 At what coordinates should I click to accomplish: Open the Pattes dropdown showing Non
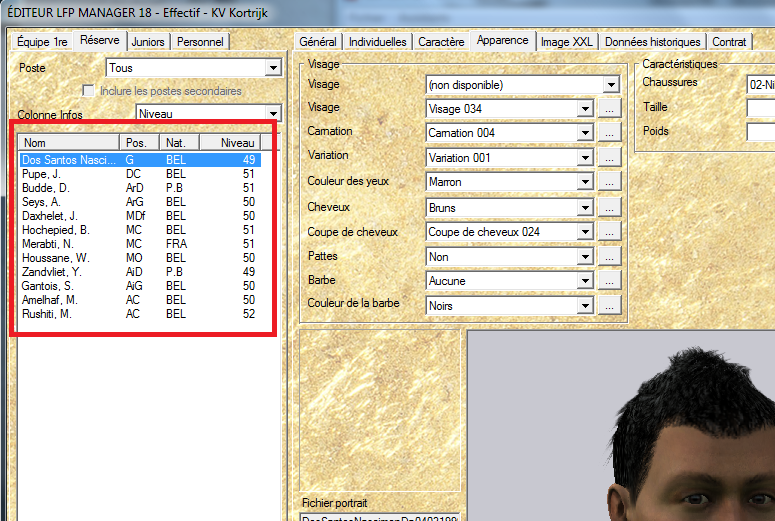(x=509, y=257)
